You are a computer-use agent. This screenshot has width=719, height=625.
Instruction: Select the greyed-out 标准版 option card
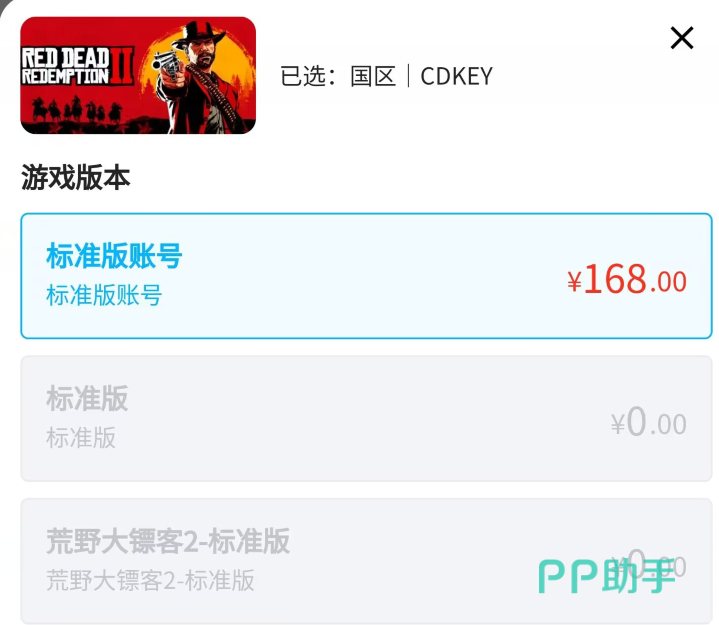(x=366, y=419)
